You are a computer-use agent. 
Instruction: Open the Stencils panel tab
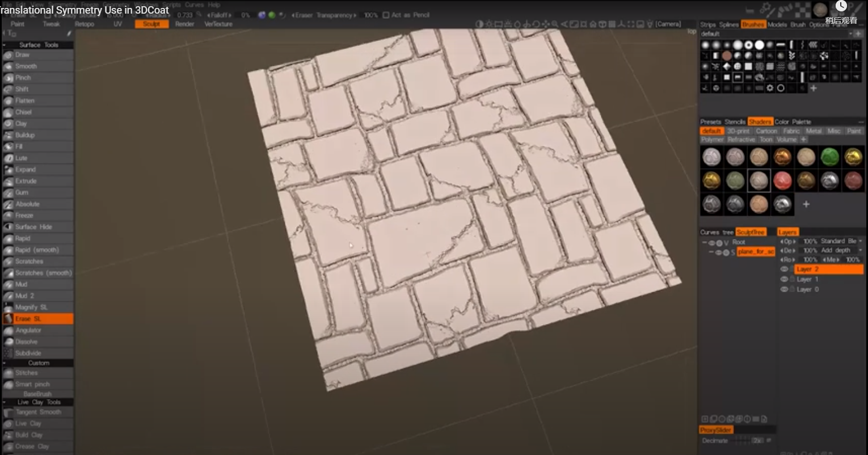(x=735, y=122)
